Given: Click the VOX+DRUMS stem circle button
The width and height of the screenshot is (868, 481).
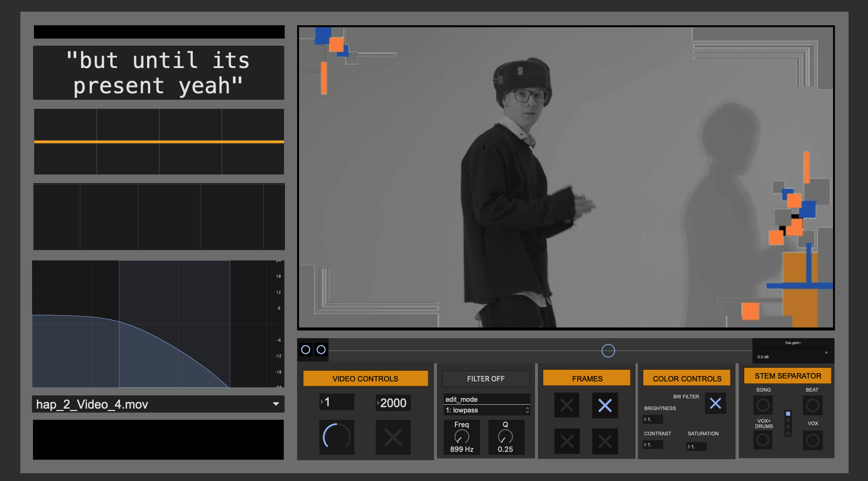Looking at the screenshot, I should coord(763,440).
